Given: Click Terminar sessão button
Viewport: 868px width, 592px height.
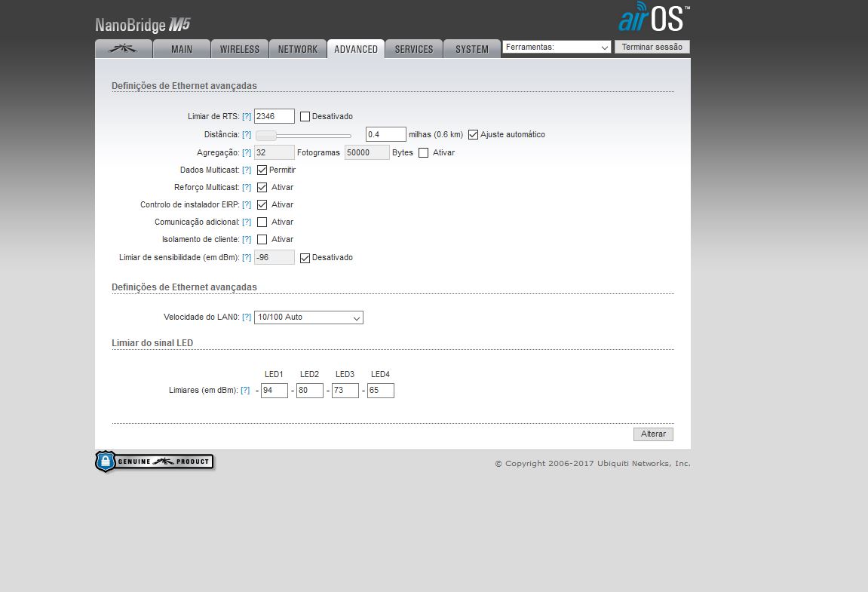Looking at the screenshot, I should (652, 47).
